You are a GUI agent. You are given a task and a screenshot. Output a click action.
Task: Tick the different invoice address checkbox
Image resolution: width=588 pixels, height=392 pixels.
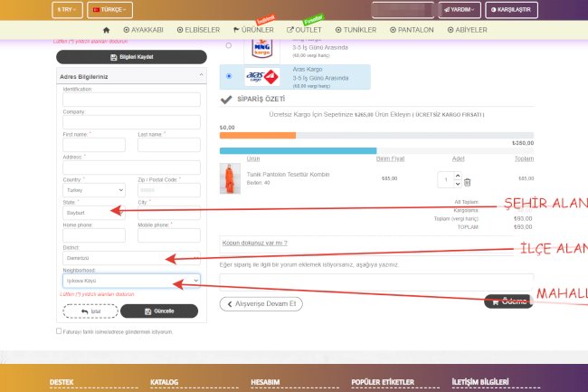[x=59, y=331]
